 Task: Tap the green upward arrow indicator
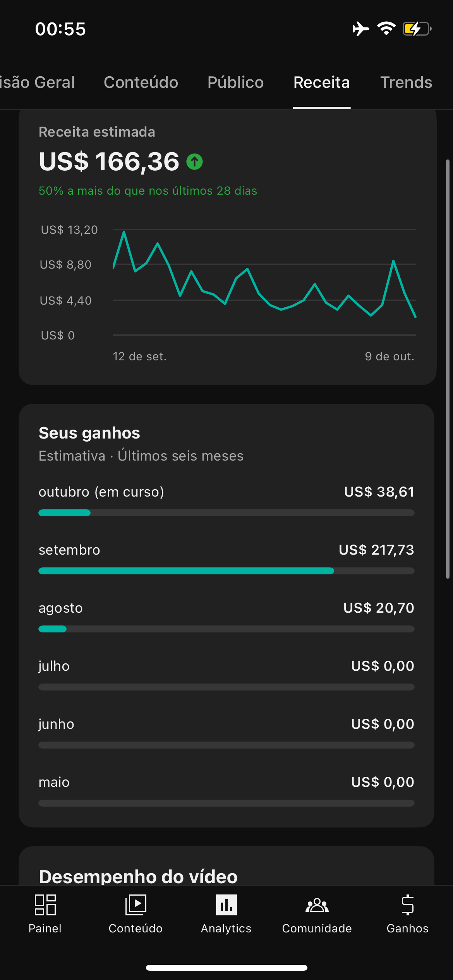194,161
